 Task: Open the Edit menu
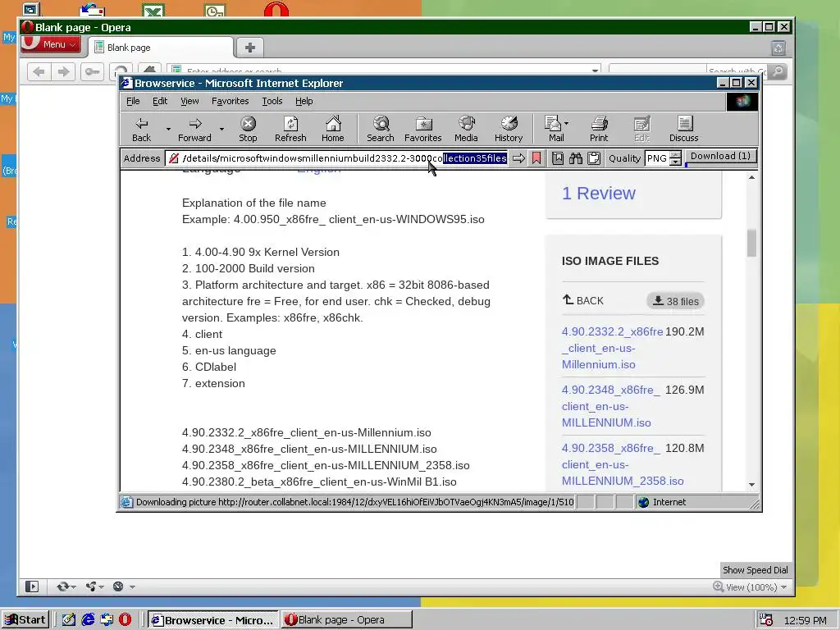(160, 101)
